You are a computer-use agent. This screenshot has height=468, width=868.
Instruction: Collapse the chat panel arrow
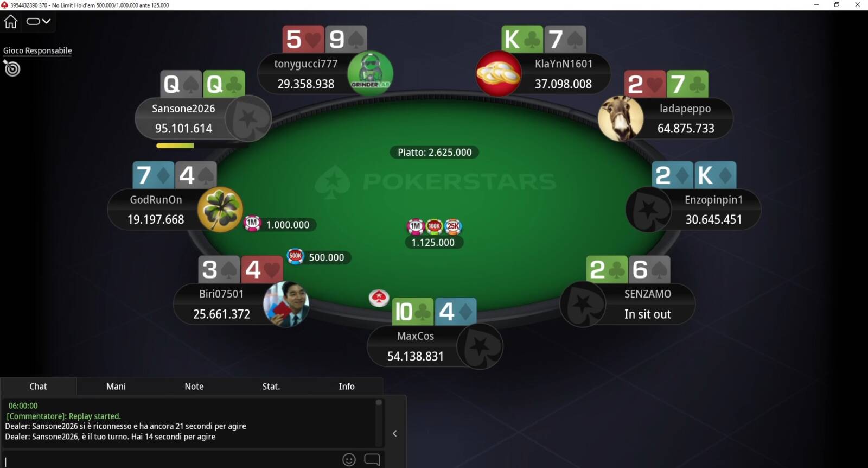pyautogui.click(x=395, y=433)
